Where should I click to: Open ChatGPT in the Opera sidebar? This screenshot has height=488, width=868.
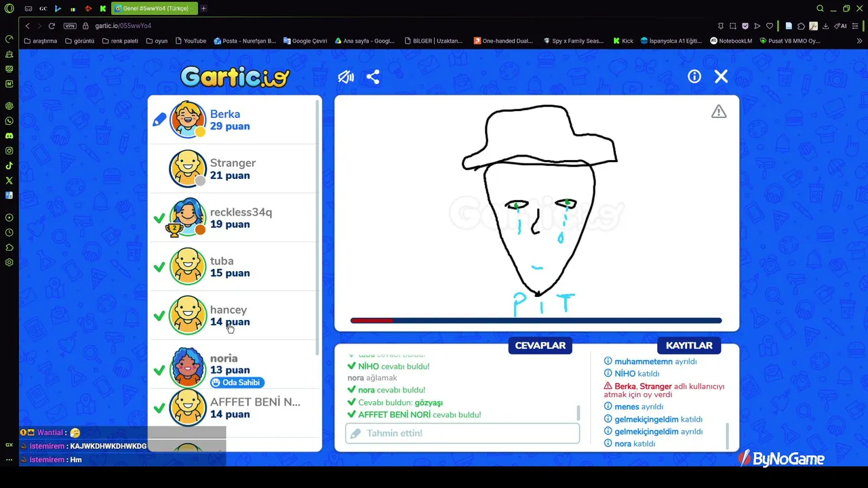9,106
